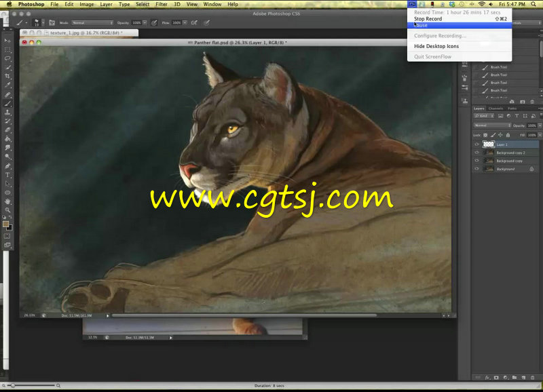Select the Eyedropper tool

7,85
